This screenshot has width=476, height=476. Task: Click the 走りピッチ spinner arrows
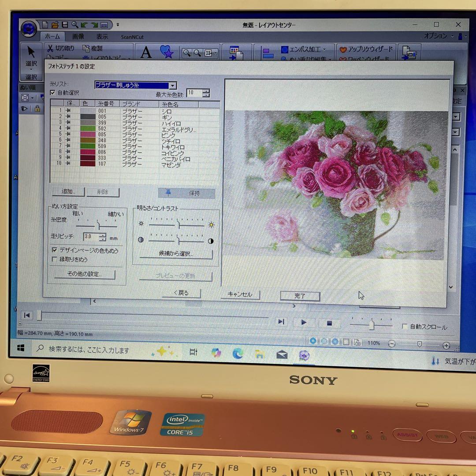coord(103,237)
